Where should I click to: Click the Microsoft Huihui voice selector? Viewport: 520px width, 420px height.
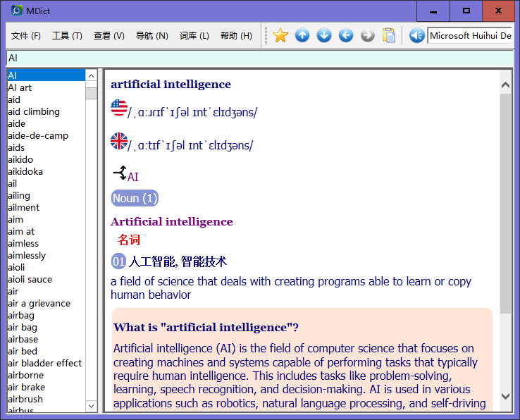pos(470,35)
